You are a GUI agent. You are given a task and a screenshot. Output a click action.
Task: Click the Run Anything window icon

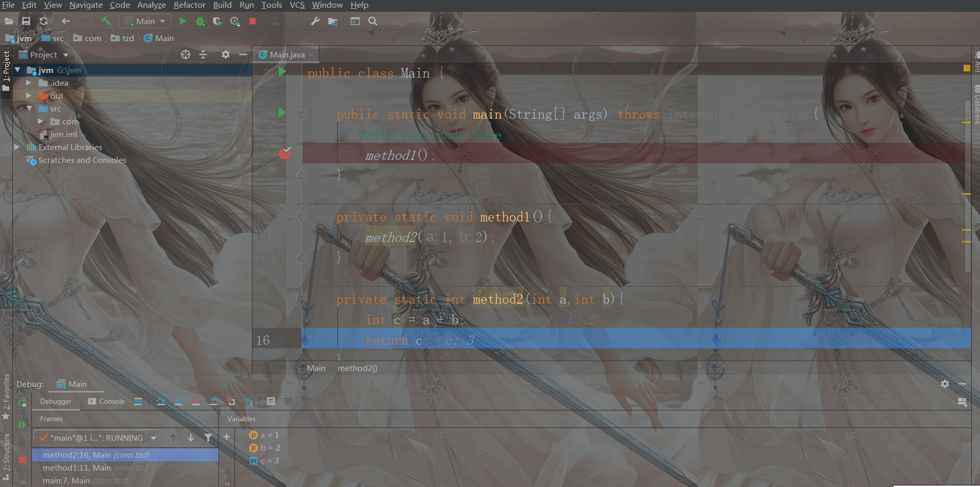[x=355, y=21]
